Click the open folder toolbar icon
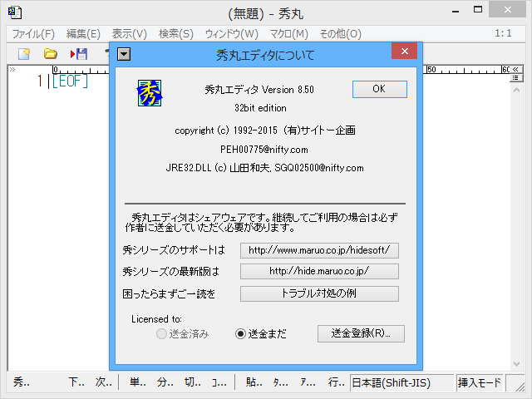Image resolution: width=532 pixels, height=399 pixels. (x=50, y=53)
